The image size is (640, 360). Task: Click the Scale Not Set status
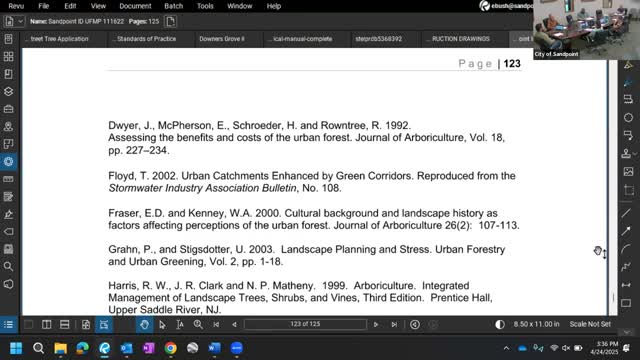point(590,324)
